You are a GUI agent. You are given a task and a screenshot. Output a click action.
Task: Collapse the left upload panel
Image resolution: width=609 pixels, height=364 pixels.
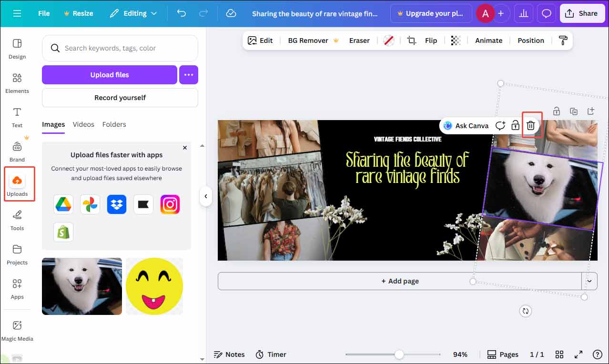[206, 196]
